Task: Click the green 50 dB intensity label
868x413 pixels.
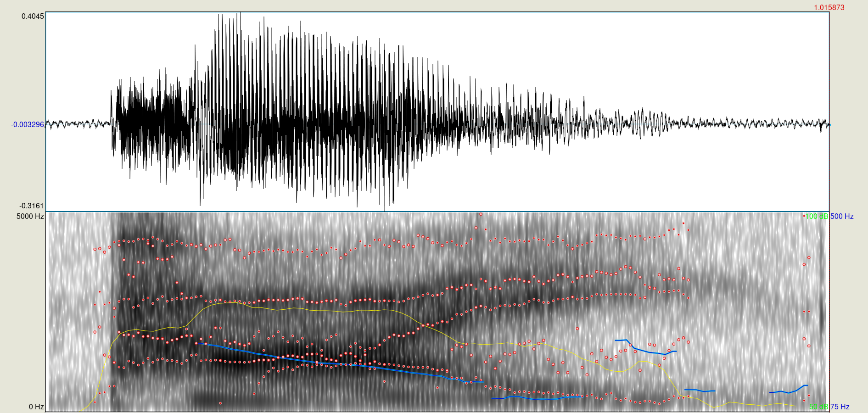Action: [818, 407]
